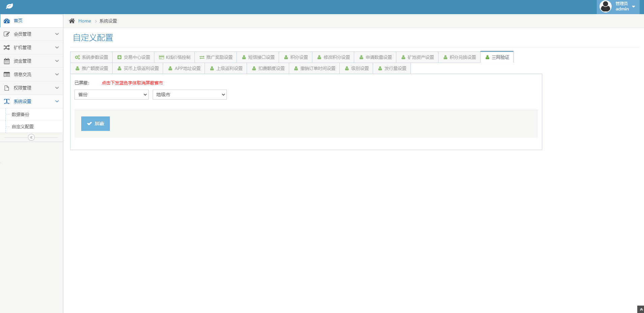Screen dimensions: 644x313
Task: Open the 短信接口设置 tab
Action: pyautogui.click(x=258, y=57)
